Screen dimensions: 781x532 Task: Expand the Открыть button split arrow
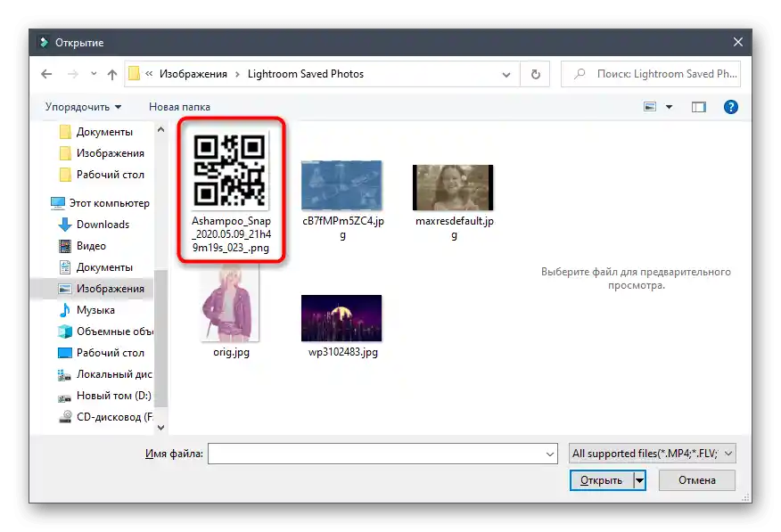pos(639,480)
